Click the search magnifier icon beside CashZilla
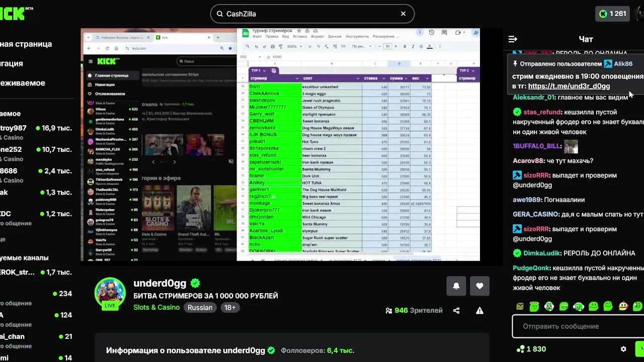The image size is (644, 362). click(x=220, y=14)
